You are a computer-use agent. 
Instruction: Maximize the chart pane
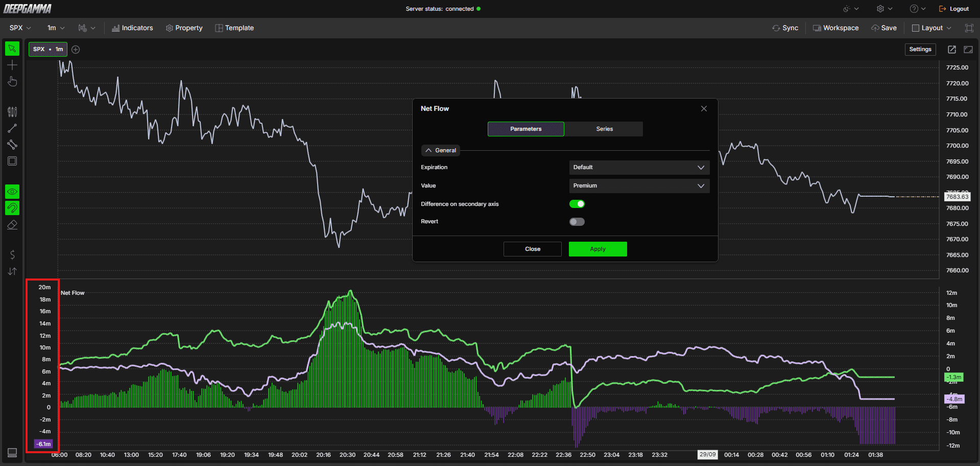tap(968, 50)
